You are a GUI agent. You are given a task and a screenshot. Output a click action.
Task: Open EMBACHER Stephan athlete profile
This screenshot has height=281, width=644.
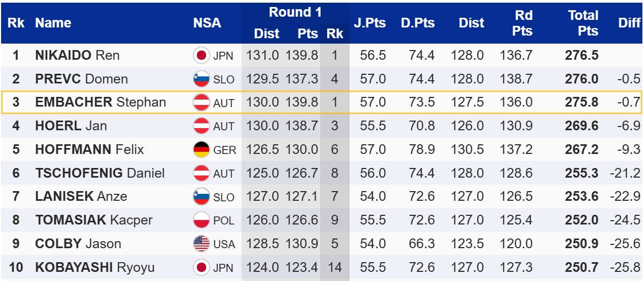point(101,102)
